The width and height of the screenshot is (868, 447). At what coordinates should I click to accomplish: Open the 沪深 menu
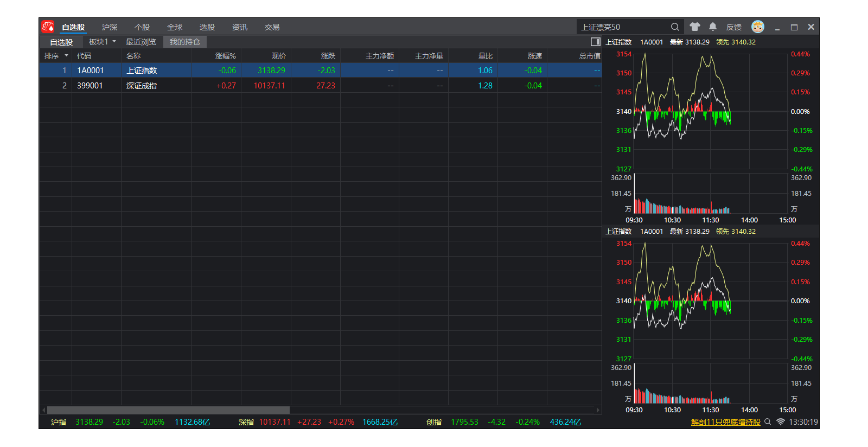(110, 27)
